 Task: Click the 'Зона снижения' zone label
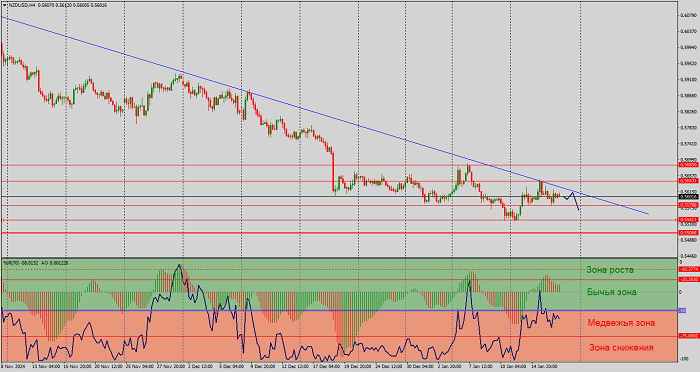(x=621, y=347)
